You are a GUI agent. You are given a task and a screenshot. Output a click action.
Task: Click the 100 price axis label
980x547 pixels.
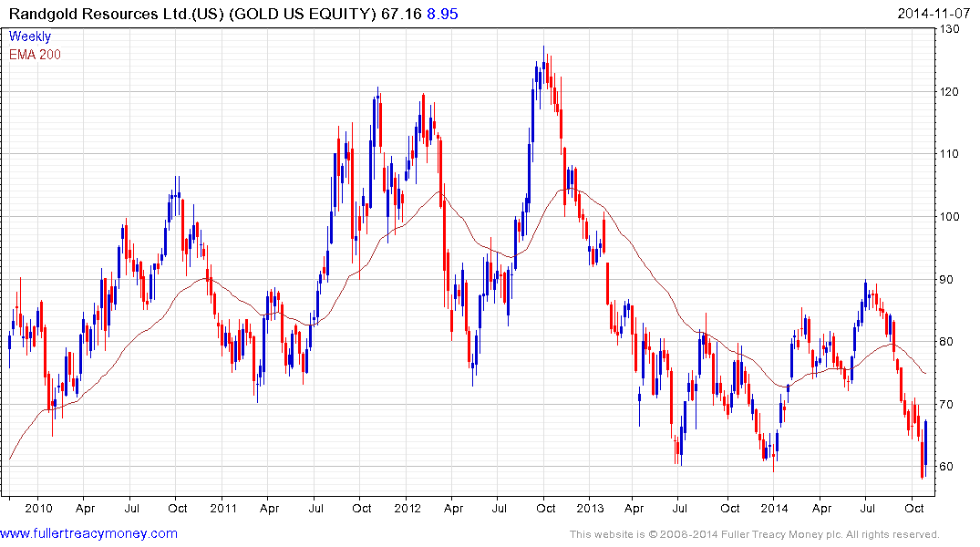coord(950,217)
